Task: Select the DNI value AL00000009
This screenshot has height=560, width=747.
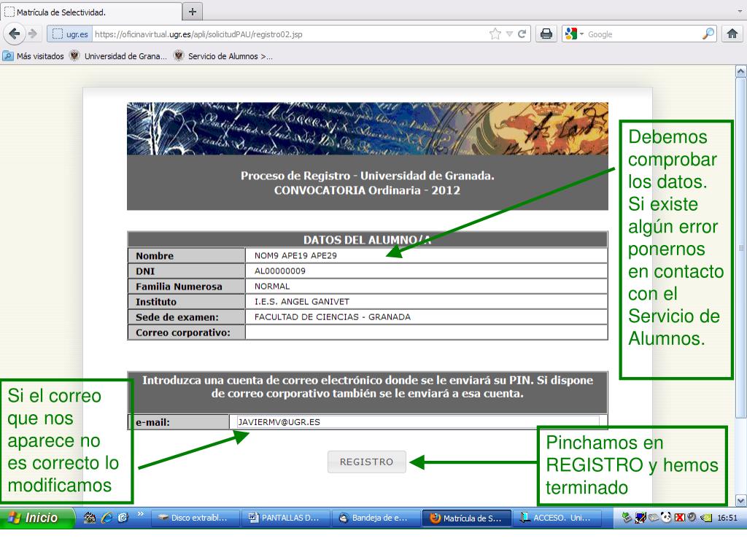Action: pos(279,271)
